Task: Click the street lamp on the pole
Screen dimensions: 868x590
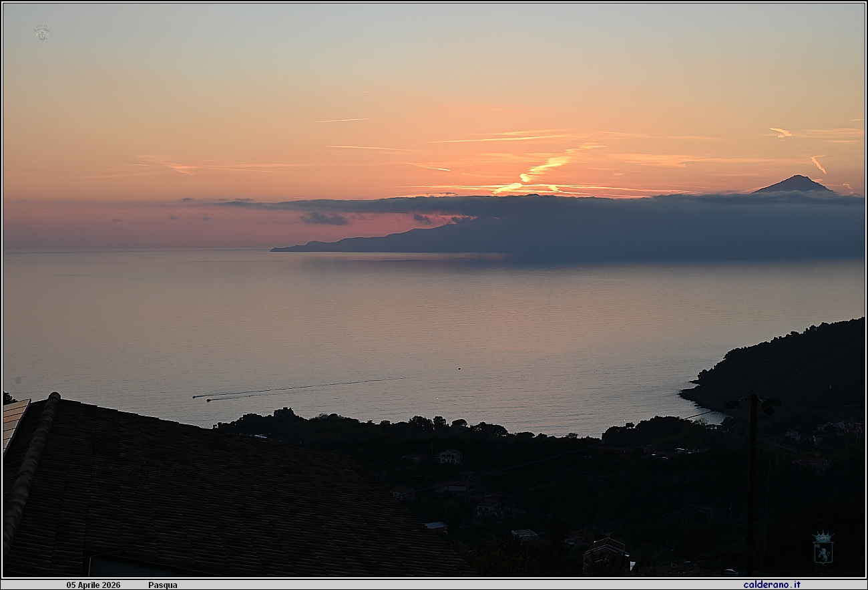Action: coord(752,402)
